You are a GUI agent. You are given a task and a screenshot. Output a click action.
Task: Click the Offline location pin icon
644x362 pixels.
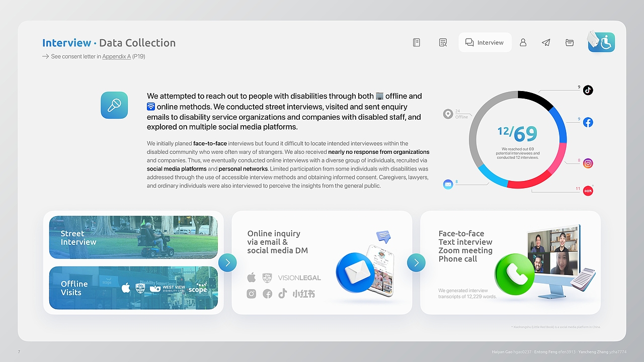[x=448, y=114]
